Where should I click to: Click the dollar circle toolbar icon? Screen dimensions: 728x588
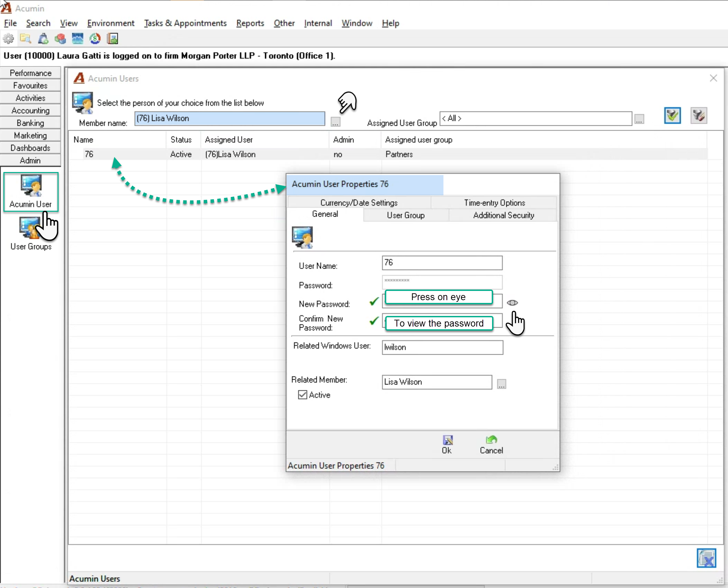coord(95,39)
